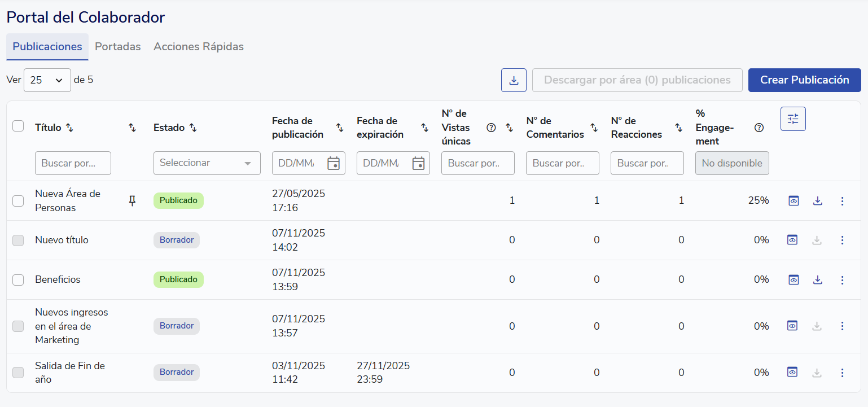Sort the table by Estado column
This screenshot has height=407, width=868.
(x=193, y=128)
